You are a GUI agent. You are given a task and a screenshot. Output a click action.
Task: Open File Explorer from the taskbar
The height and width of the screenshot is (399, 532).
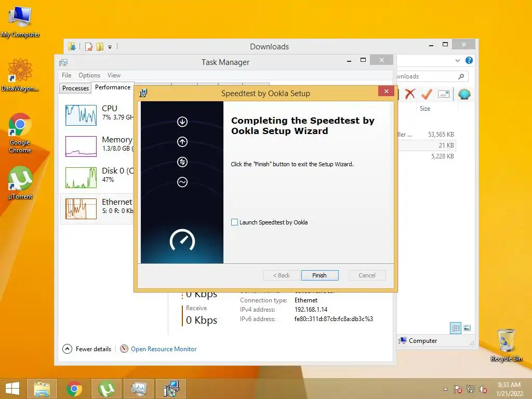point(42,389)
